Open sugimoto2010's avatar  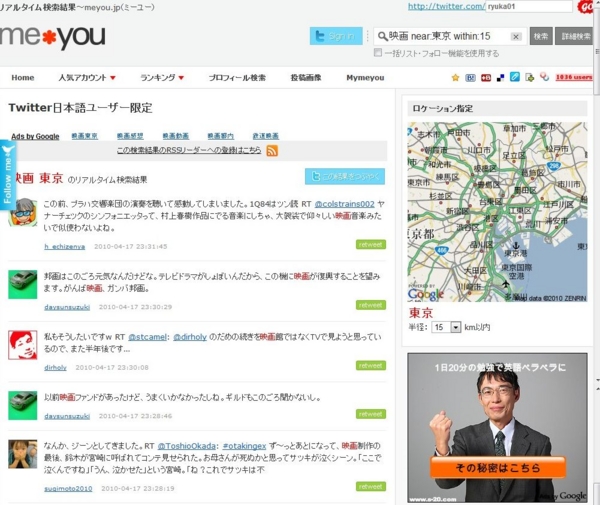23,454
